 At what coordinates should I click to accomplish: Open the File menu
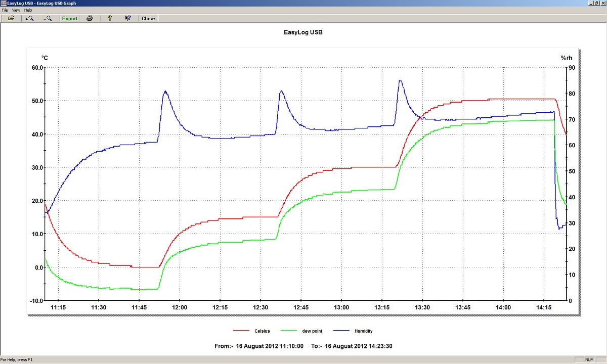(x=5, y=10)
